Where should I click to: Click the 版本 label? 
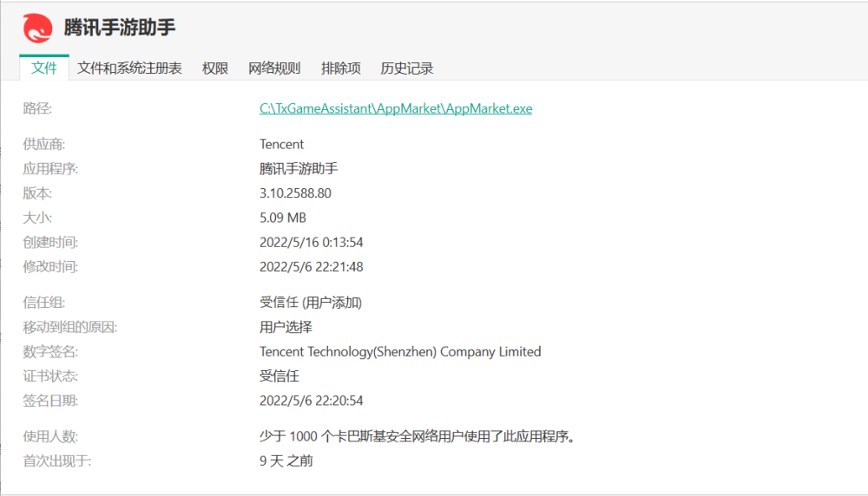(x=37, y=193)
